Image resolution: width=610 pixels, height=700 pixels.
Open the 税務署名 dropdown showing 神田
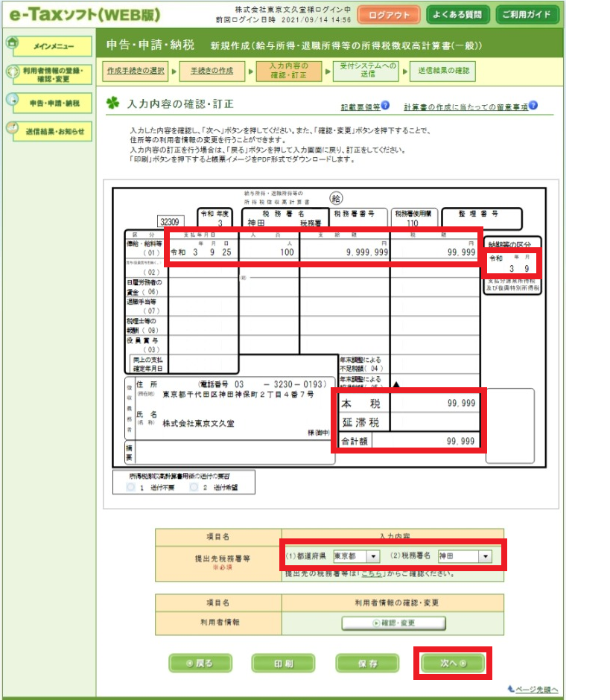pos(465,556)
